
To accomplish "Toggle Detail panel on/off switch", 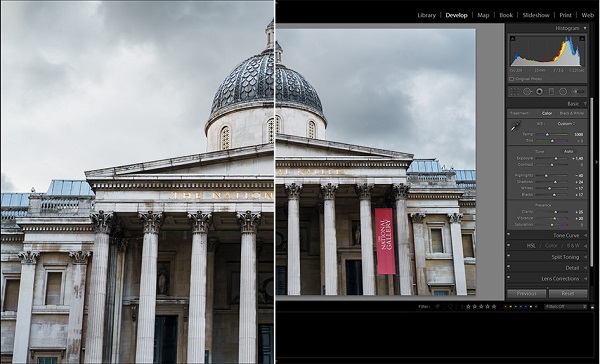I will [509, 267].
